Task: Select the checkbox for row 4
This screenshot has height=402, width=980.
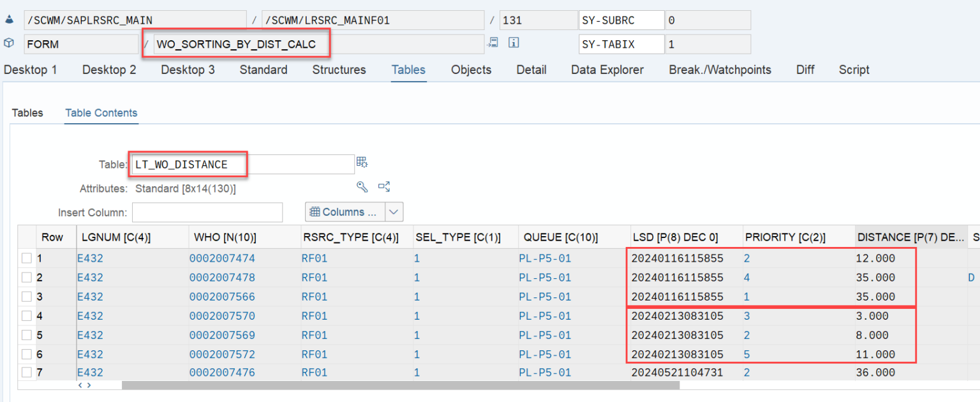Action: point(26,315)
